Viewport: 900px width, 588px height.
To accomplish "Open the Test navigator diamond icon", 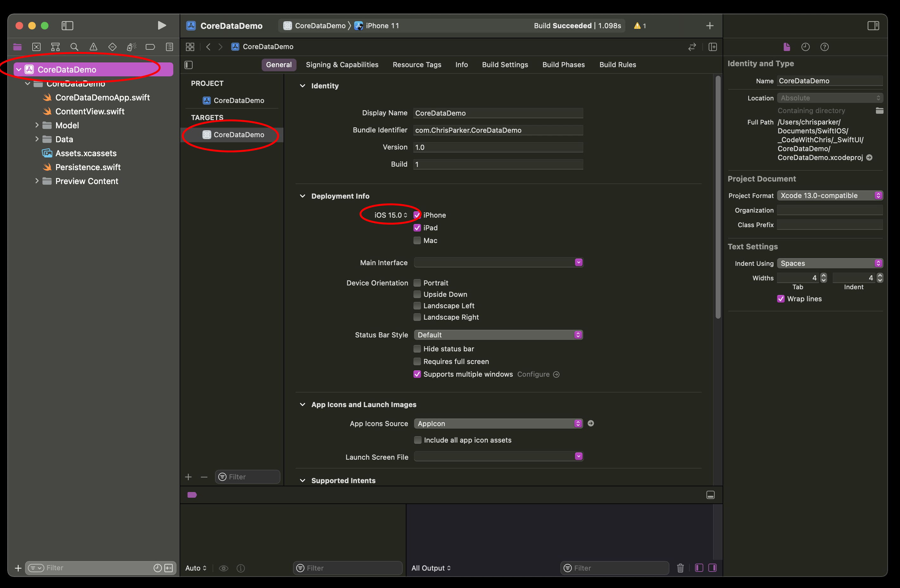I will [x=112, y=47].
